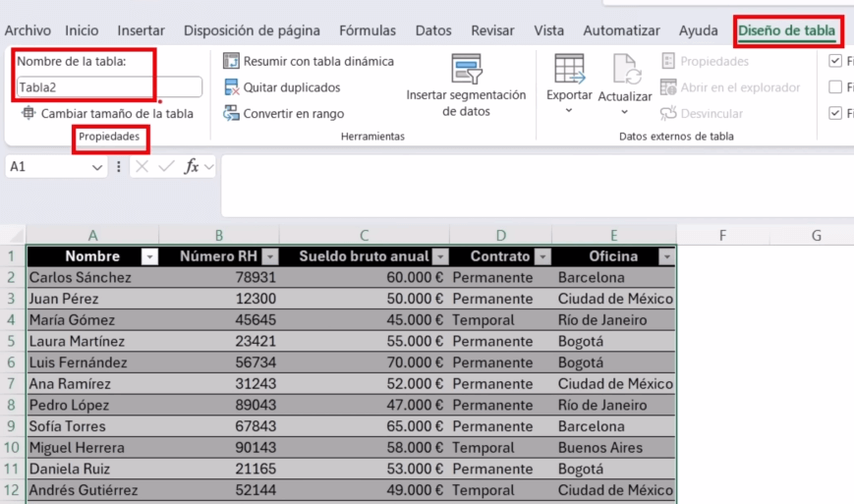Viewport: 854px width, 504px height.
Task: Select the cell Carlos Sánchez
Action: tap(92, 278)
